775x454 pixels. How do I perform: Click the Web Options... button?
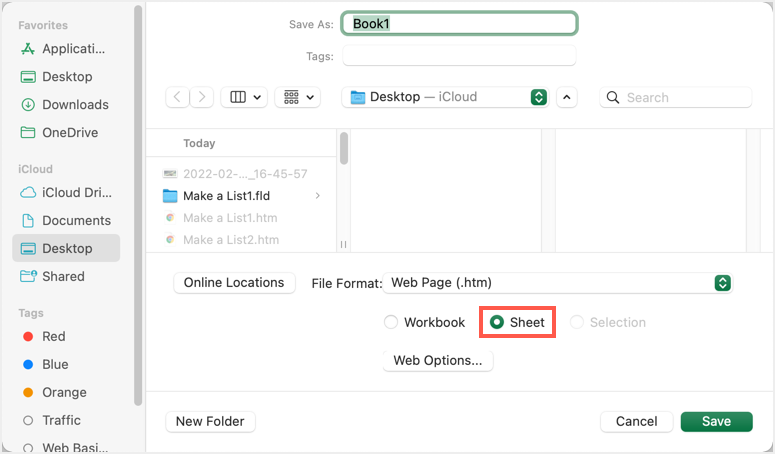point(437,360)
